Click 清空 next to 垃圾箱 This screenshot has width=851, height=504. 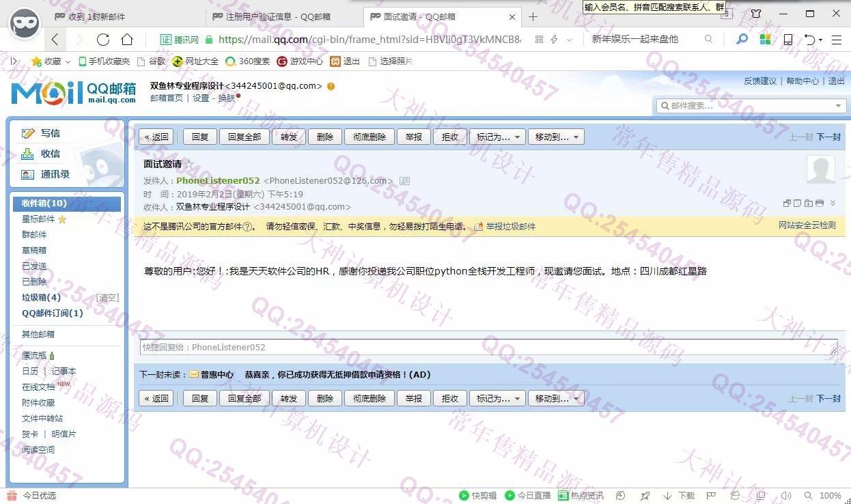click(x=108, y=298)
